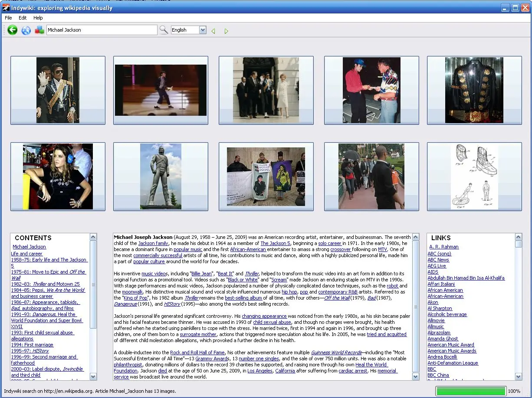The width and height of the screenshot is (532, 398).
Task: Click 'Guinness World Records' link
Action: click(x=336, y=352)
